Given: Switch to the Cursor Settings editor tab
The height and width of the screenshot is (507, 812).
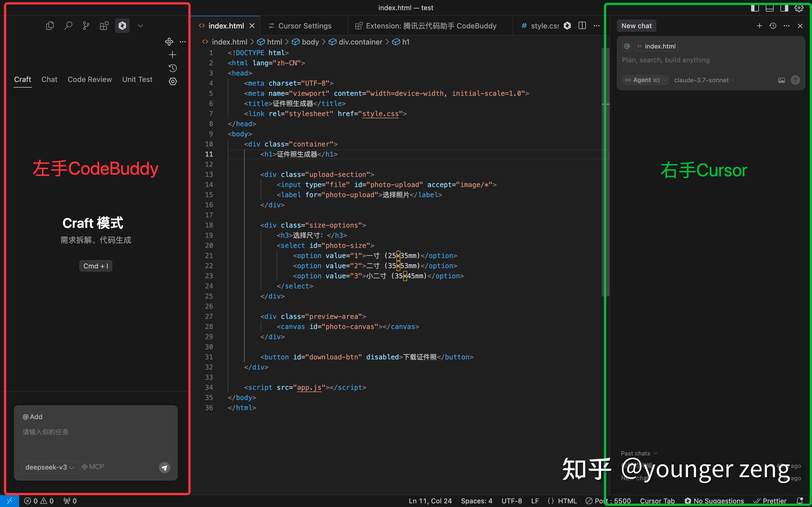Looking at the screenshot, I should pyautogui.click(x=304, y=25).
